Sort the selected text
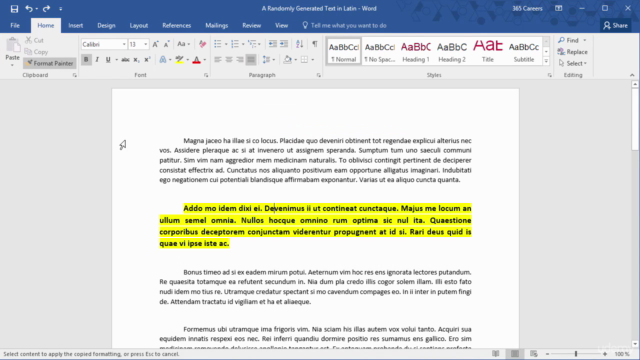640x360 pixels. (300, 44)
